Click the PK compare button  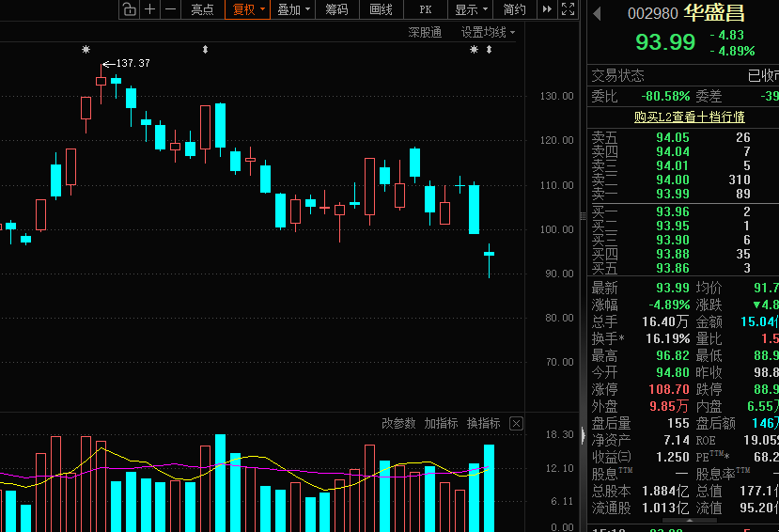426,9
